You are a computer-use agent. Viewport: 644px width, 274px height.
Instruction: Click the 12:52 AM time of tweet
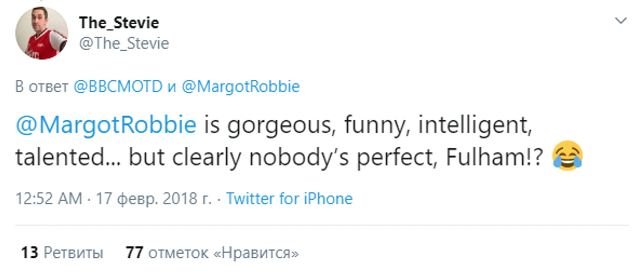pos(49,199)
